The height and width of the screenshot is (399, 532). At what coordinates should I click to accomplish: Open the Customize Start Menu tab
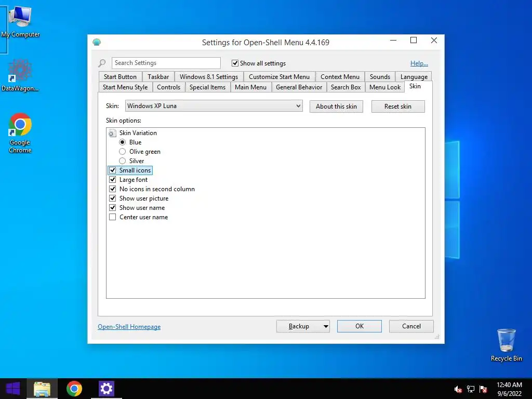pyautogui.click(x=279, y=77)
